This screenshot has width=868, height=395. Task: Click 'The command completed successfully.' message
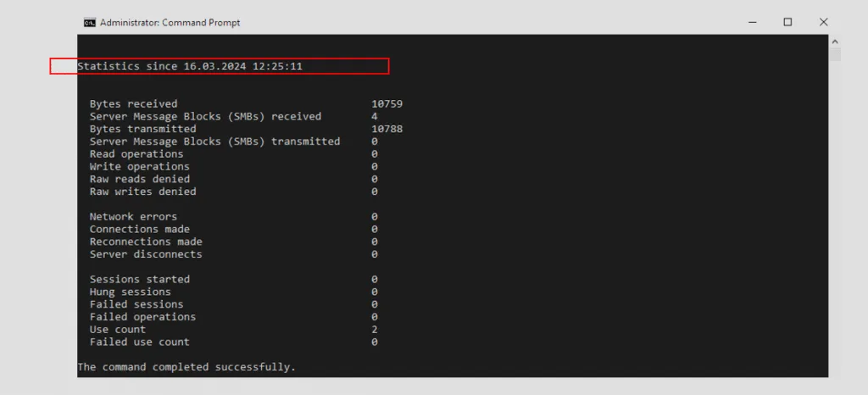pyautogui.click(x=186, y=367)
